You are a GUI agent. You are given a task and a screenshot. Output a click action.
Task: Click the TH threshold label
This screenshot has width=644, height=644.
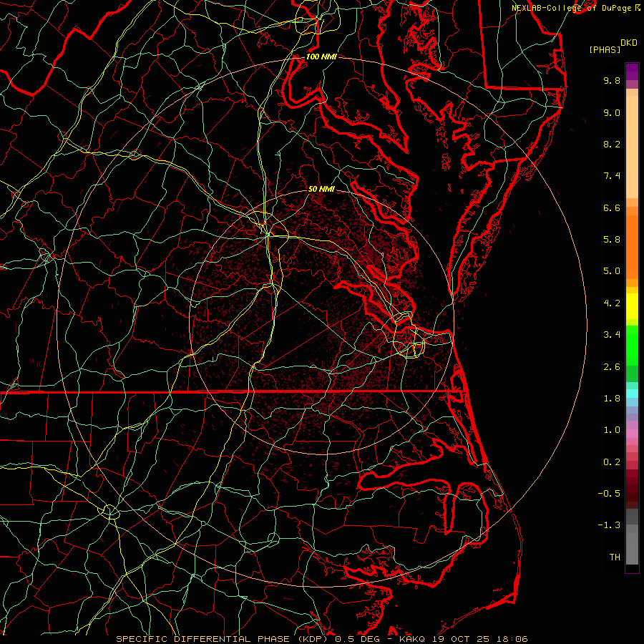615,557
